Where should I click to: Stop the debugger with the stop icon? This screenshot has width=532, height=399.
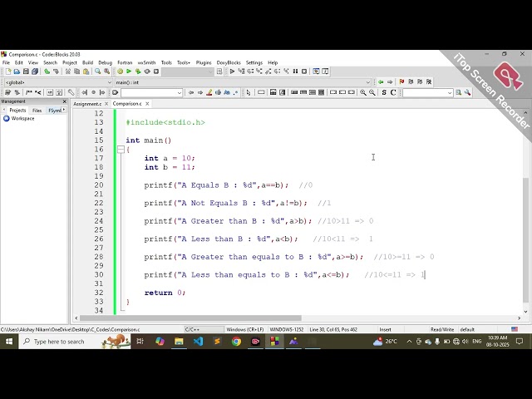click(304, 71)
